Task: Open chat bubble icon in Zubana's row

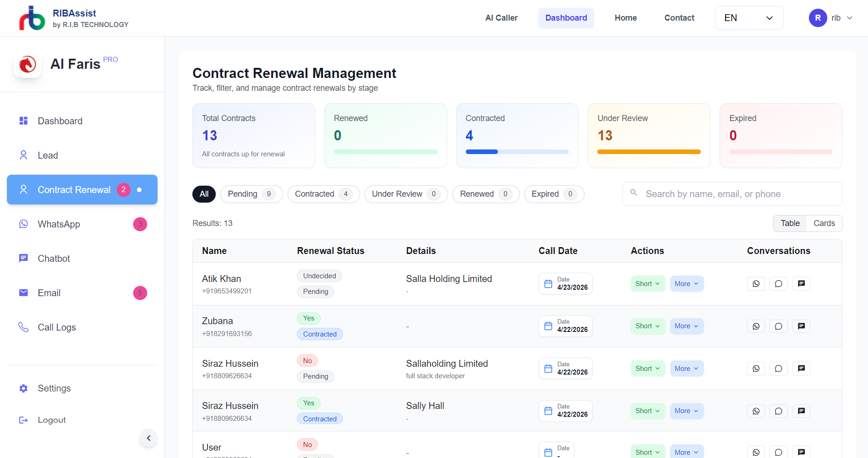Action: pyautogui.click(x=778, y=326)
